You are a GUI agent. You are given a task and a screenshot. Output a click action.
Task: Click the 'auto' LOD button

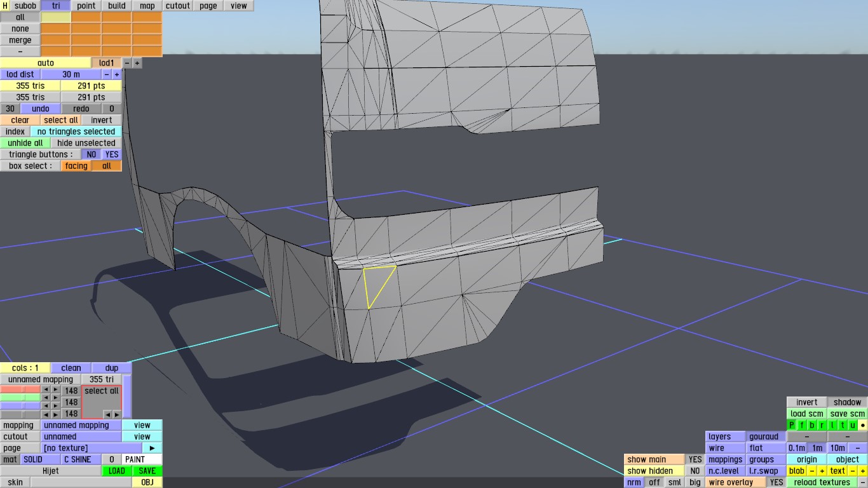(x=46, y=63)
